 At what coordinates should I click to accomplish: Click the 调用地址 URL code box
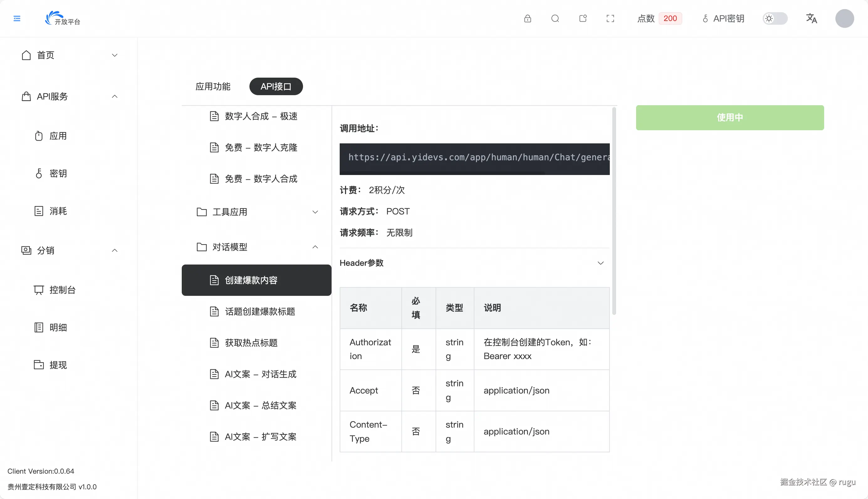click(474, 158)
